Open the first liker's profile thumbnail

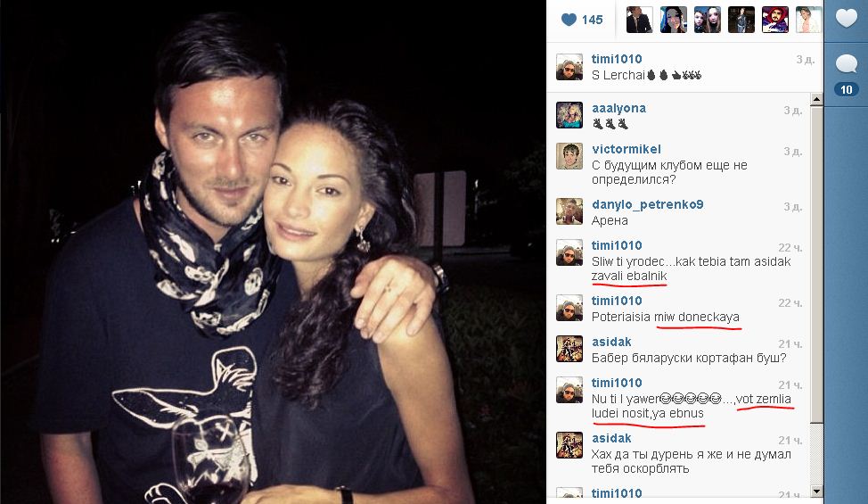639,20
